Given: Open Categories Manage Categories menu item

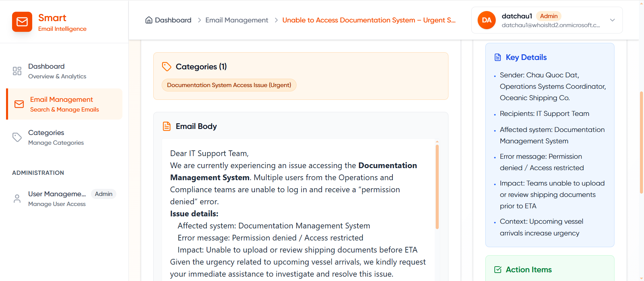Looking at the screenshot, I should coord(56,137).
